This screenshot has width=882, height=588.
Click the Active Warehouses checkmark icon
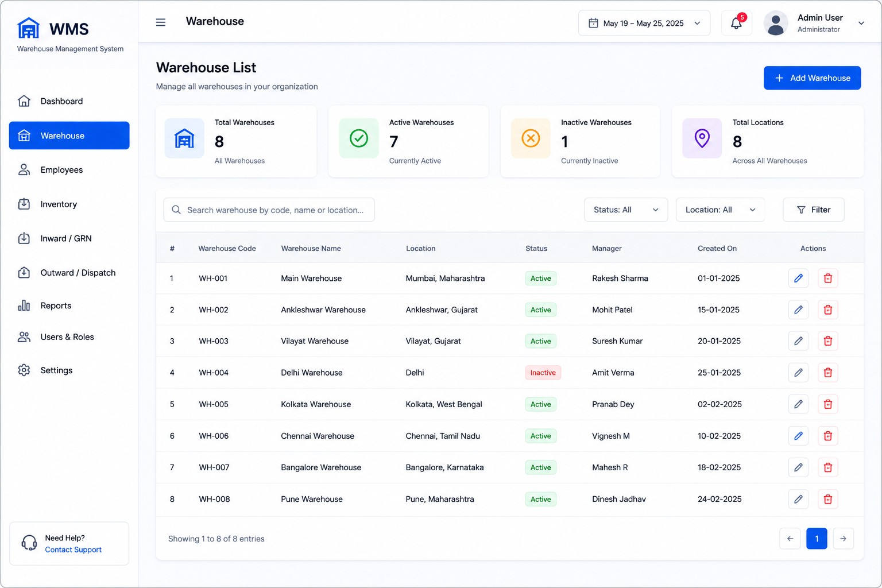(359, 138)
